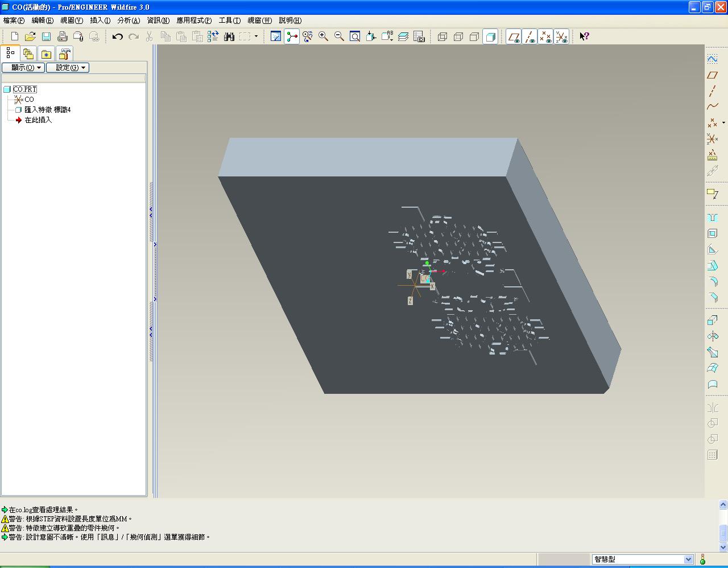Select the 在此插入 insert marker
The height and width of the screenshot is (568, 728).
[38, 120]
